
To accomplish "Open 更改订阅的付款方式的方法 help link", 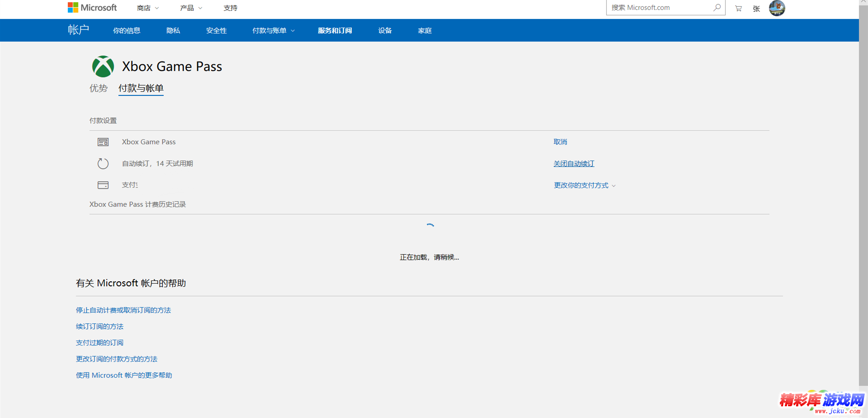I will click(117, 359).
